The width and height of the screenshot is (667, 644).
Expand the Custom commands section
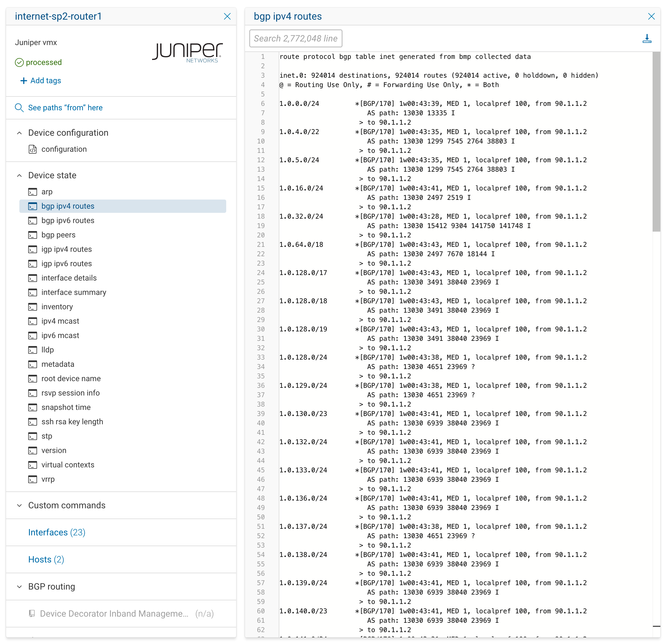coord(19,506)
